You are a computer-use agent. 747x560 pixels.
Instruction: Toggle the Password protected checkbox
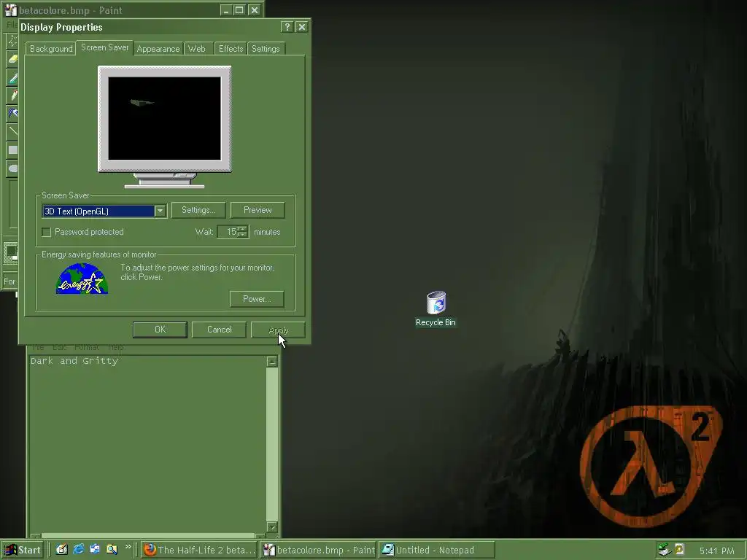tap(46, 232)
